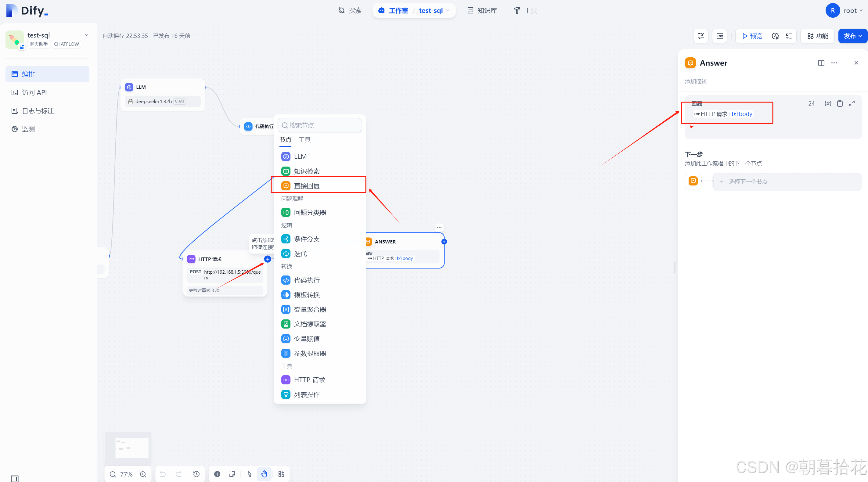Viewport: 868px width, 482px height.
Task: Click the zoom out magnifier icon
Action: 113,474
